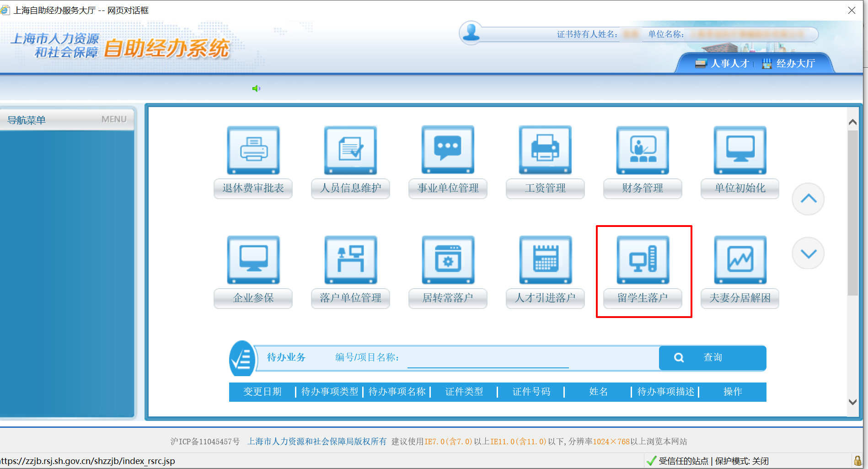Click the 夫妻分居解困 label button
The height and width of the screenshot is (469, 868).
(740, 298)
